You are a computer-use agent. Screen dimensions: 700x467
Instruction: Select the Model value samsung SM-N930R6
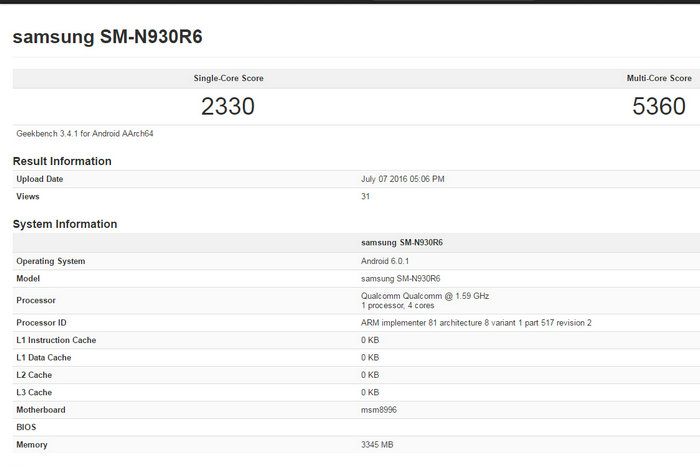400,279
